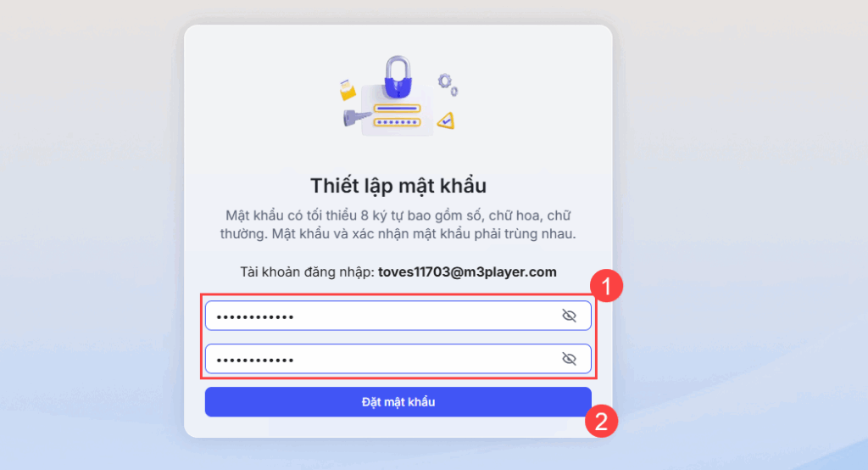
Task: Click the email toves11703@m3player.com
Action: (x=467, y=272)
